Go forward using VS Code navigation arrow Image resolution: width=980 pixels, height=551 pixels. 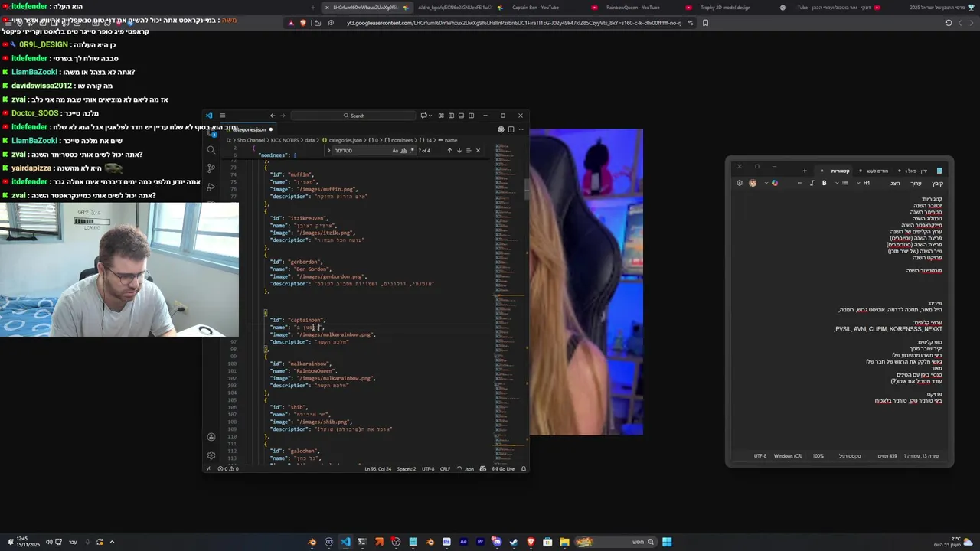(x=283, y=116)
